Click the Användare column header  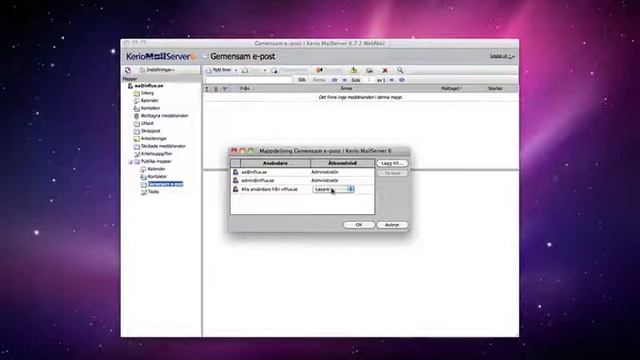click(276, 163)
